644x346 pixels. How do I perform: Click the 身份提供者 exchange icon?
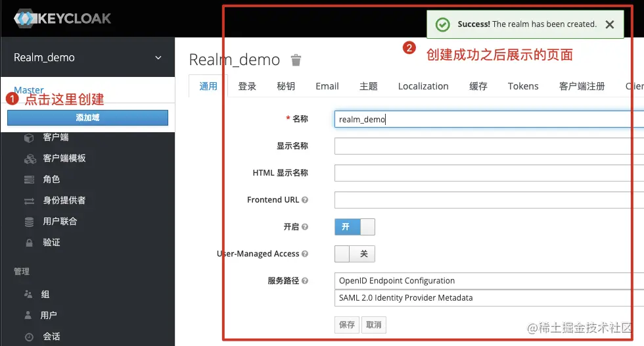pos(29,201)
